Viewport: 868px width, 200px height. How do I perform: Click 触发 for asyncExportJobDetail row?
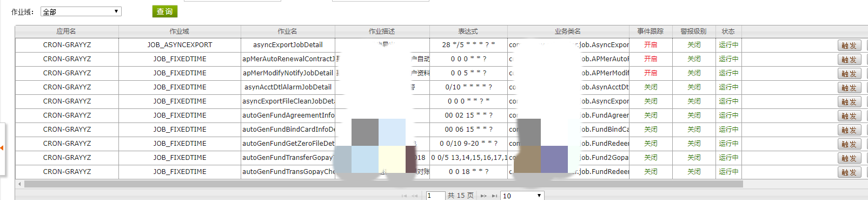[849, 46]
